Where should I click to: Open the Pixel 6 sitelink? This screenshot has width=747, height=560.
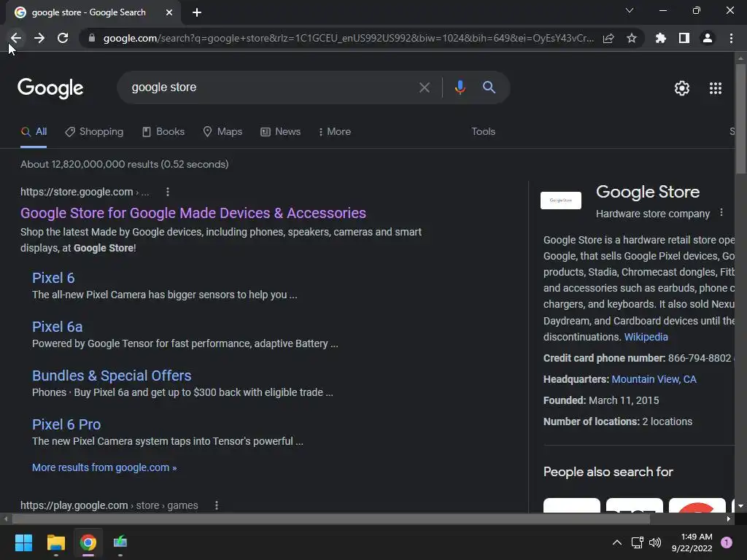(x=53, y=278)
